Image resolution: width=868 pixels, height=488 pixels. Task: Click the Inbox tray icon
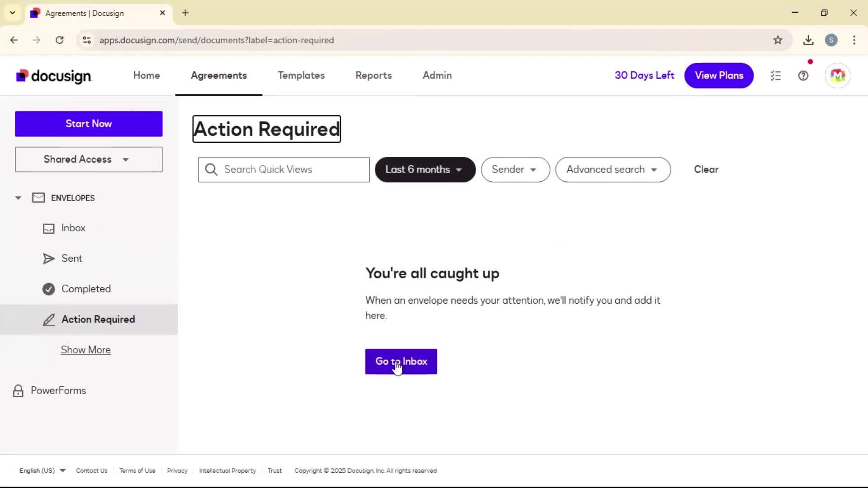pyautogui.click(x=48, y=228)
